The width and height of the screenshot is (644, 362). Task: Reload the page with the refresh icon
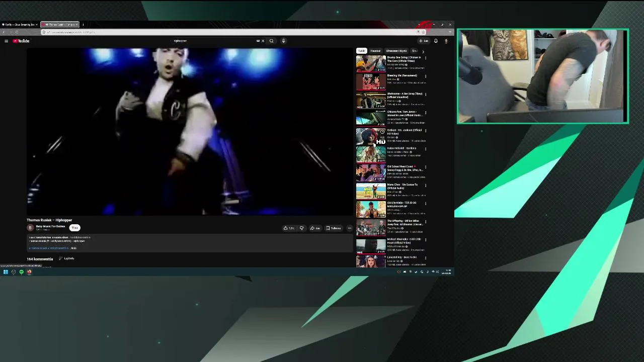tap(17, 32)
